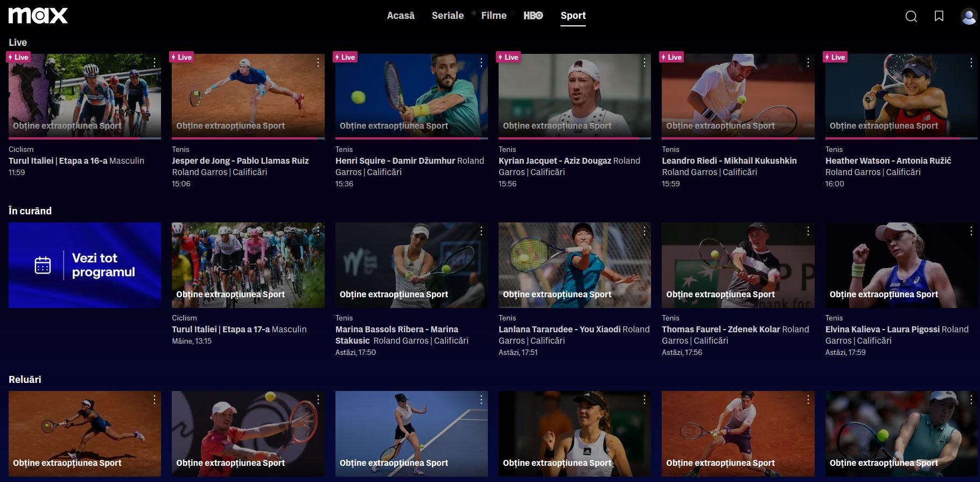Viewport: 980px width, 482px height.
Task: Click the HBO logo in navigation
Action: [x=533, y=16]
